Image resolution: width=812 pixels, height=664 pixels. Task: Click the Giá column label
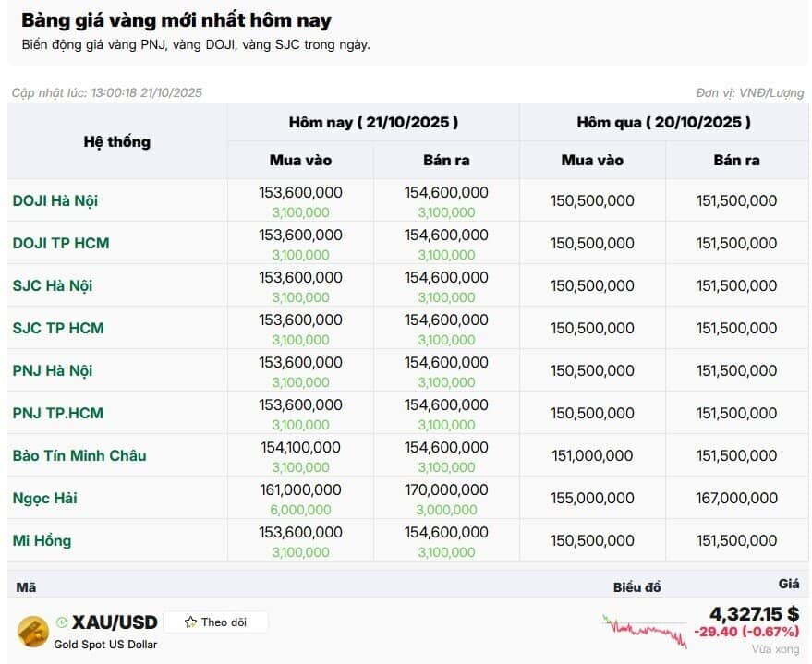[789, 584]
